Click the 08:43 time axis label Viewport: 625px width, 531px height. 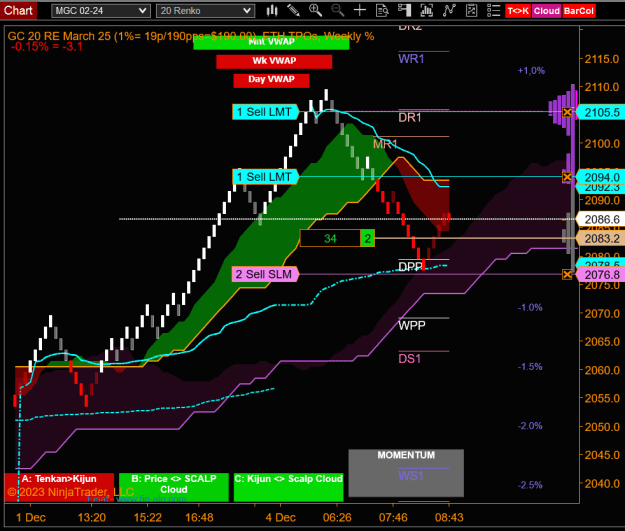(449, 517)
